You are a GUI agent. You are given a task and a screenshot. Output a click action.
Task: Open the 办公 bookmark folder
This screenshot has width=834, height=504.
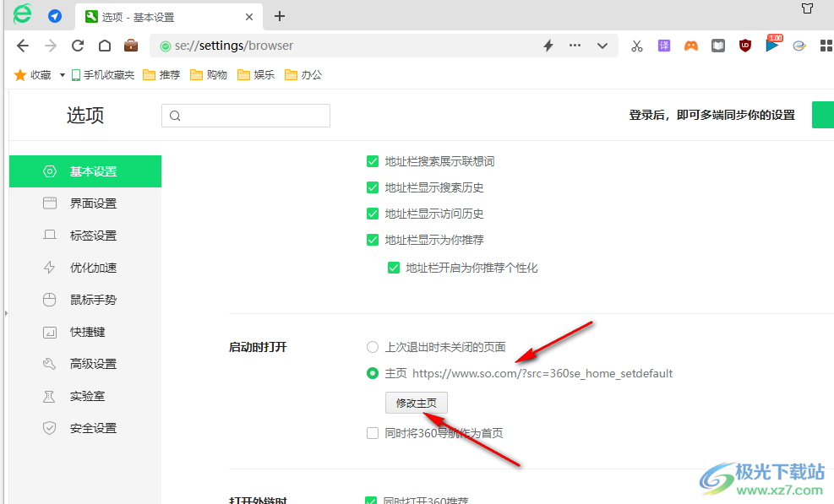(x=303, y=75)
